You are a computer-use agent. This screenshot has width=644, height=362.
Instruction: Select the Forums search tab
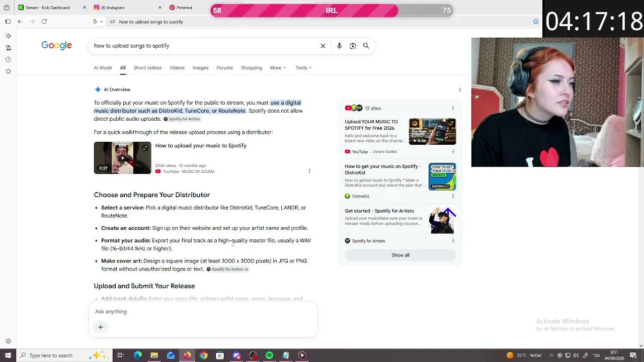[224, 68]
